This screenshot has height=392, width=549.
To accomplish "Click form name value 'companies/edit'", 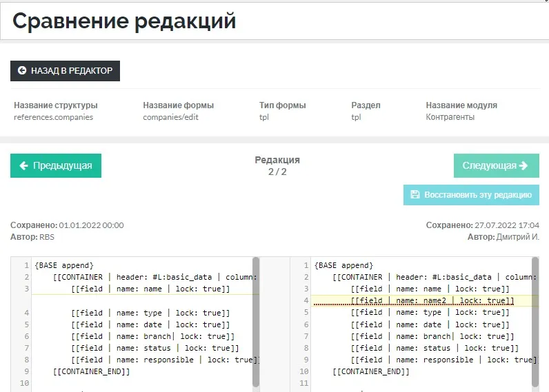I will click(170, 117).
